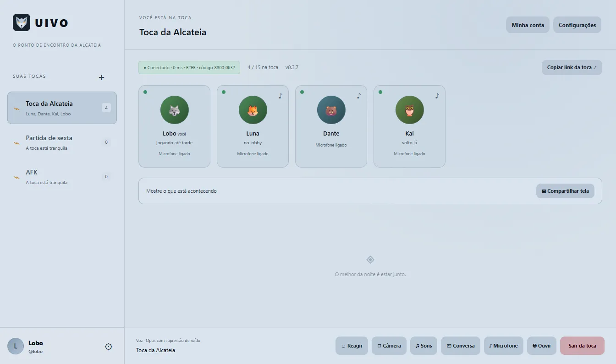Select Toca da Alcateia in sidebar

(62, 108)
